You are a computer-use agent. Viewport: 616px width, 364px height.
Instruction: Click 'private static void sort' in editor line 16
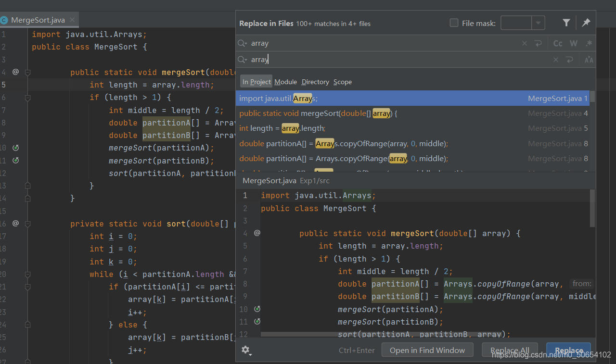point(128,224)
